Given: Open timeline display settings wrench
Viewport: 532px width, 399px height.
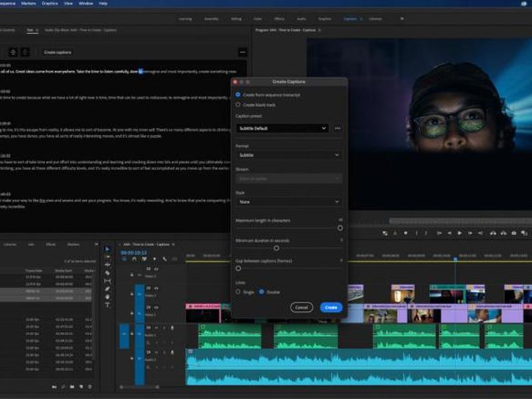Looking at the screenshot, I should pyautogui.click(x=164, y=259).
